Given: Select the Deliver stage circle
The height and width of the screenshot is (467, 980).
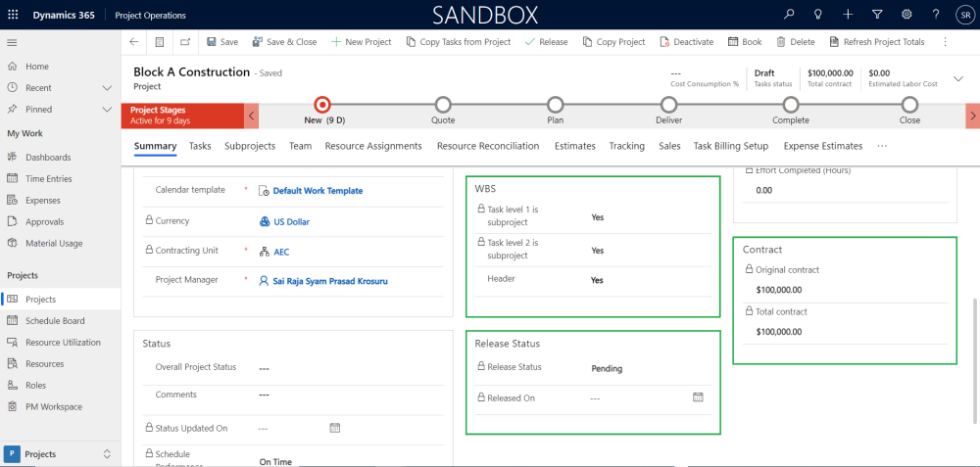Looking at the screenshot, I should (x=668, y=104).
